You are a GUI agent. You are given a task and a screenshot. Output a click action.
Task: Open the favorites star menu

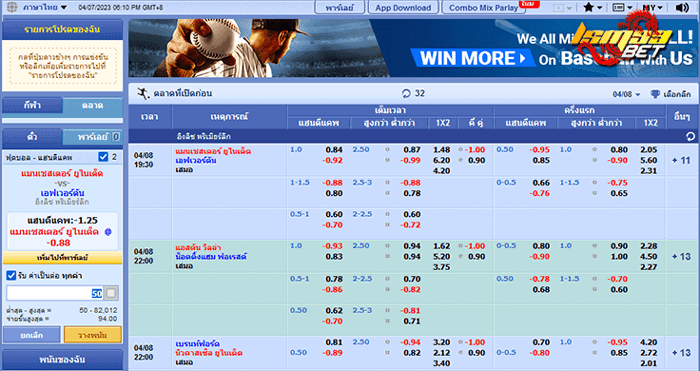593,8
